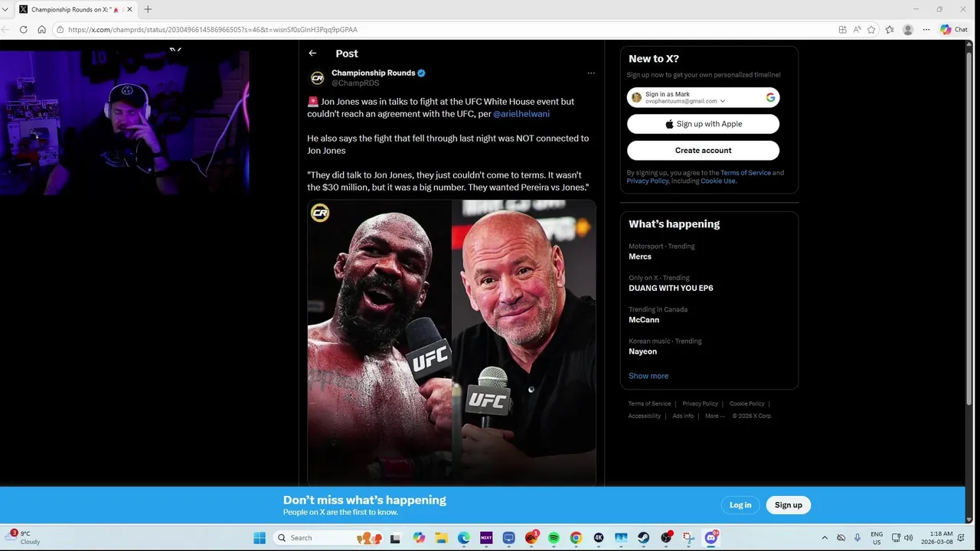The width and height of the screenshot is (980, 551).
Task: Open the post's three-dot more menu
Action: point(591,73)
